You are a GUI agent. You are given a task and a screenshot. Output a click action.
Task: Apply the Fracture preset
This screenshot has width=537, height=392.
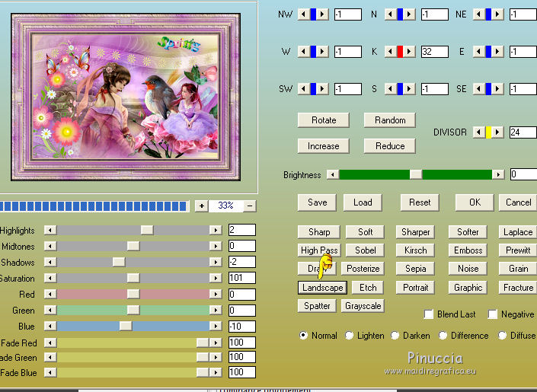(518, 288)
